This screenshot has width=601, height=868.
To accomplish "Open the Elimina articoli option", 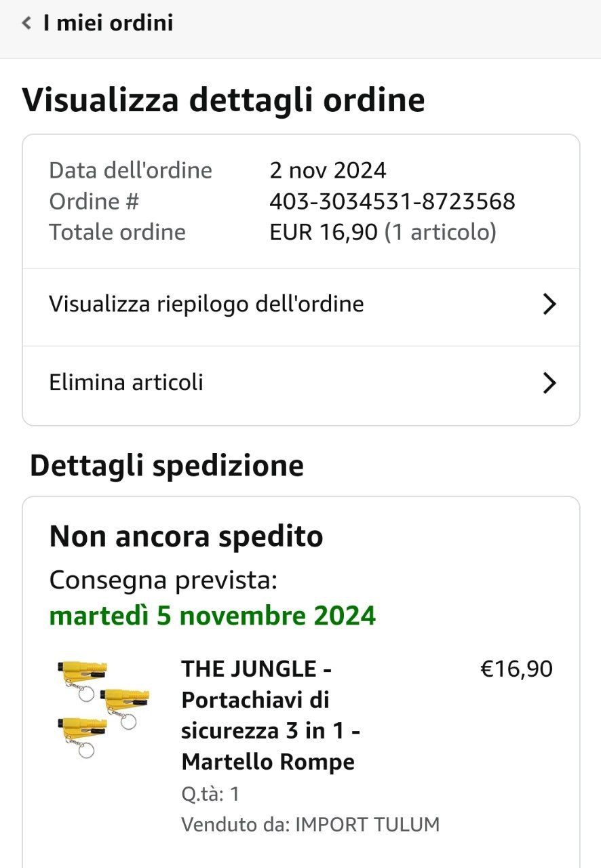I will (x=301, y=384).
